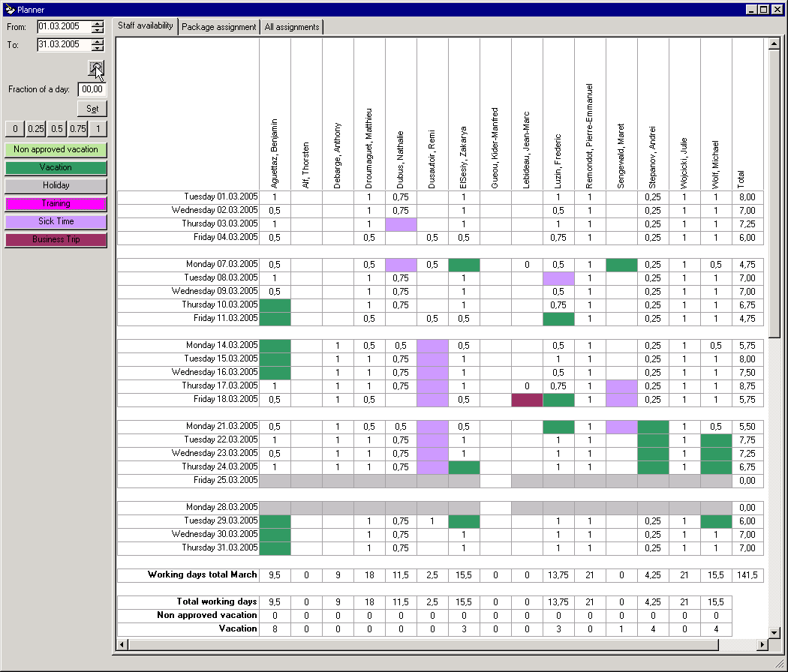Decrease the To date using its down arrow
This screenshot has width=788, height=672.
98,49
